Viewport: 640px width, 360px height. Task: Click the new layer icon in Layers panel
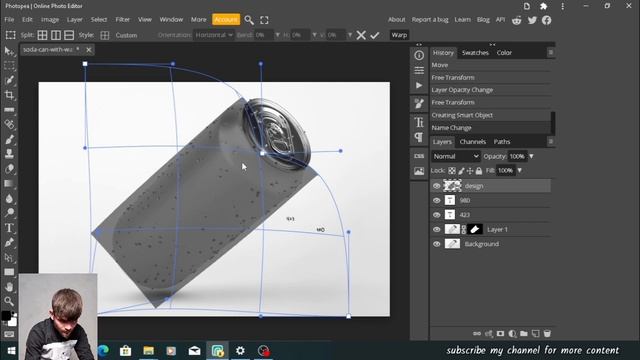point(536,333)
